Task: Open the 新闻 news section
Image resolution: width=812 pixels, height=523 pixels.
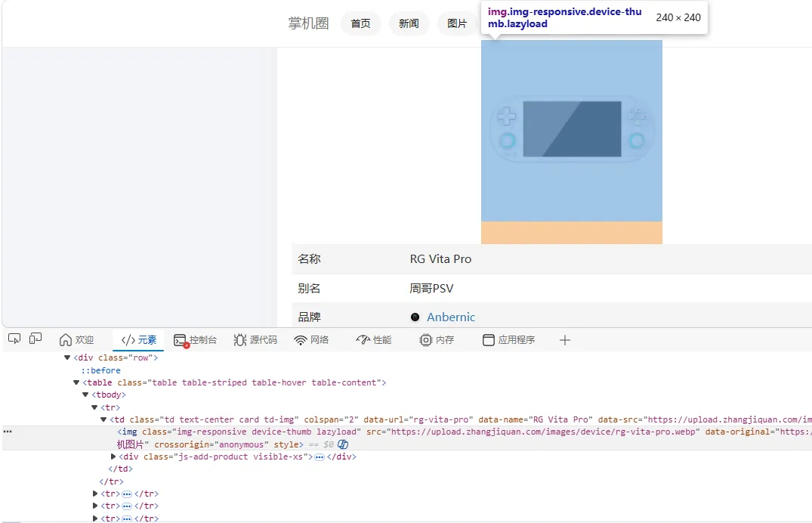Action: [409, 23]
